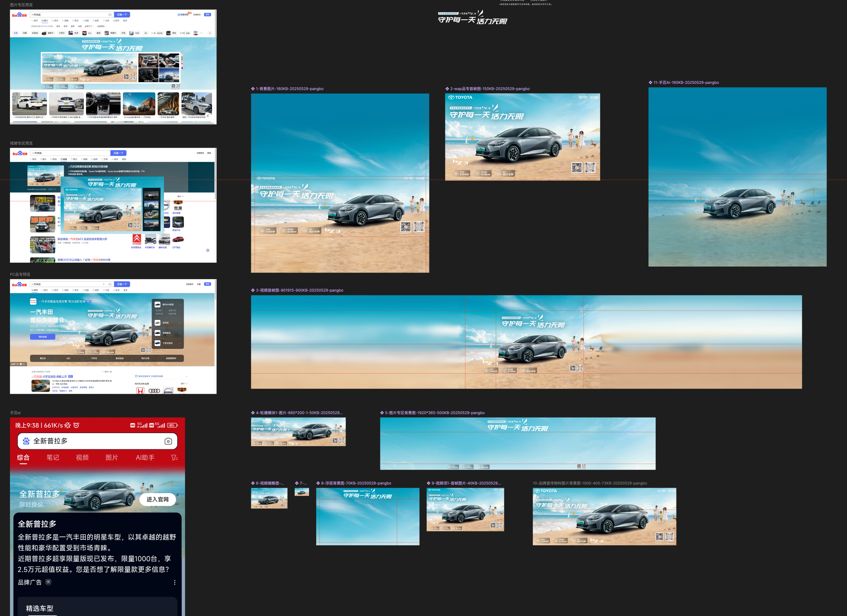Select 网页 tab in PC品专 preview
This screenshot has height=616, width=847.
pos(35,290)
